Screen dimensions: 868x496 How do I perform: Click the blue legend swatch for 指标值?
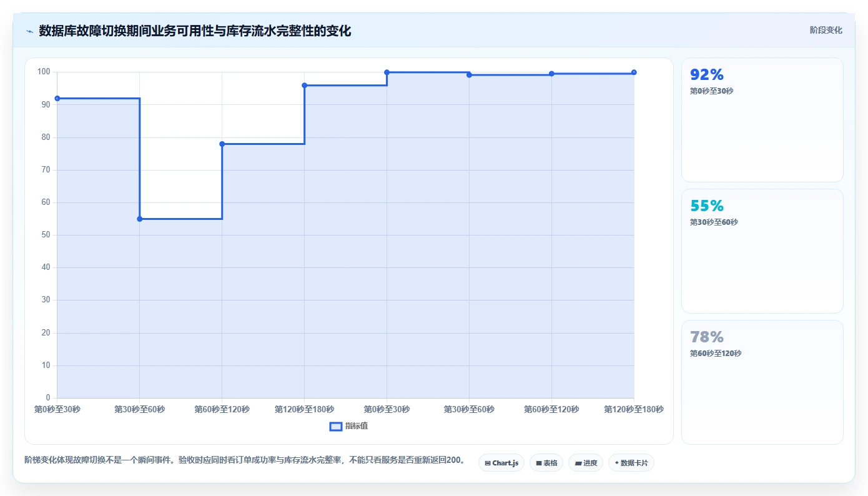tap(335, 426)
